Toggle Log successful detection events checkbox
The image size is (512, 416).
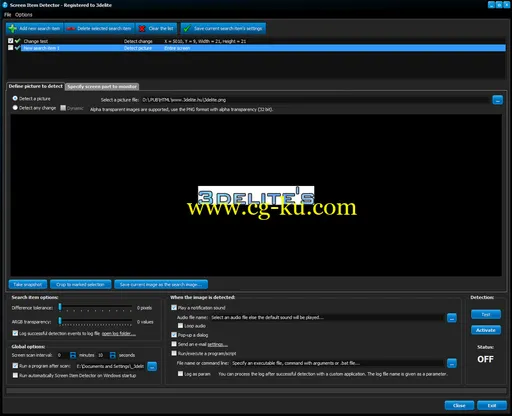15,333
